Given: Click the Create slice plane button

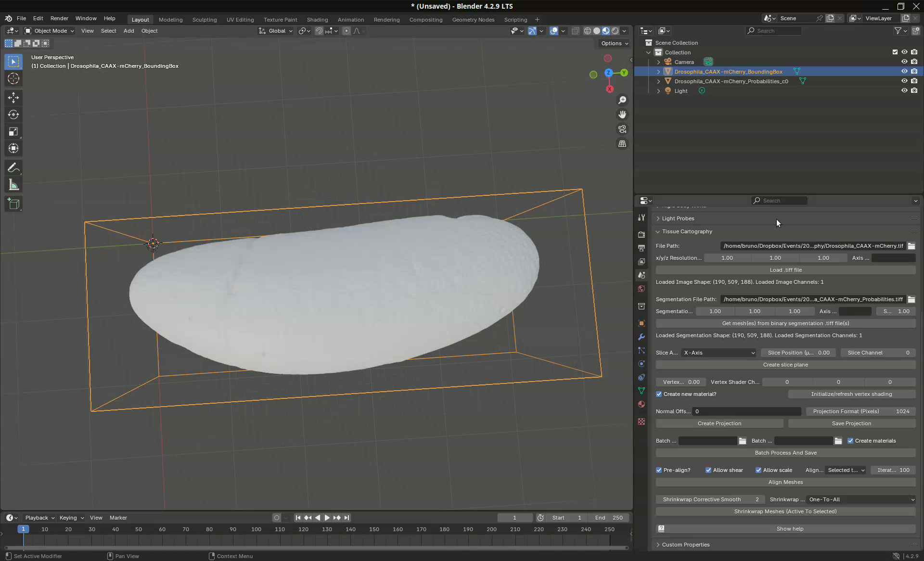Looking at the screenshot, I should click(785, 365).
